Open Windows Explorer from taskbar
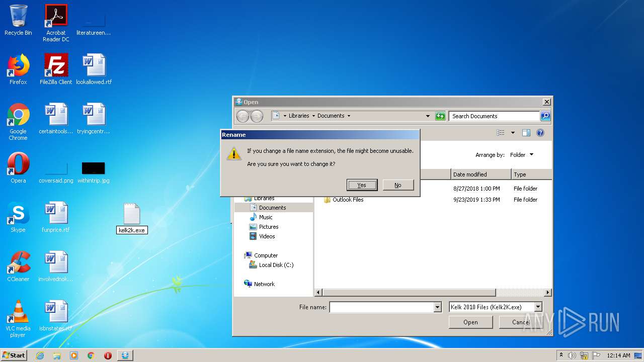This screenshot has width=644, height=362. [57, 355]
